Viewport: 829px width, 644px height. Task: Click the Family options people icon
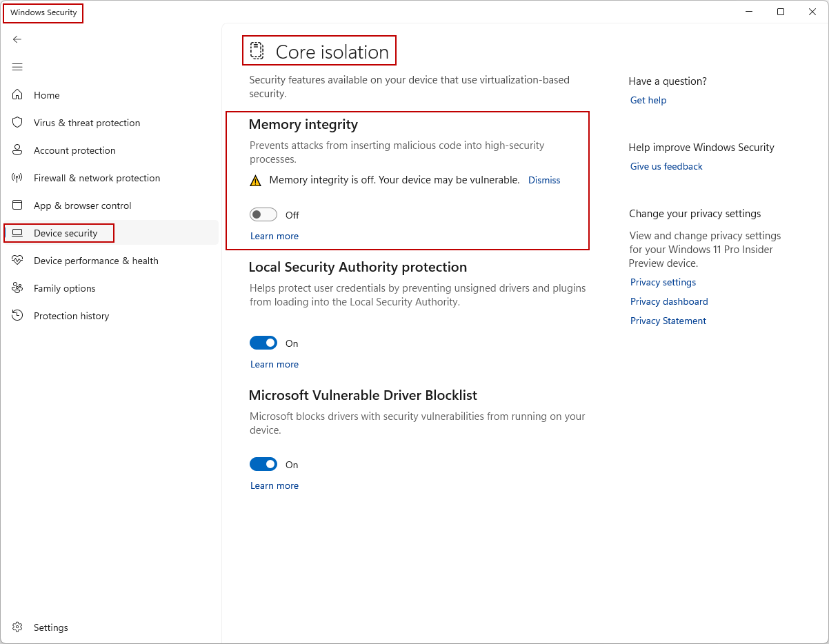coord(18,288)
